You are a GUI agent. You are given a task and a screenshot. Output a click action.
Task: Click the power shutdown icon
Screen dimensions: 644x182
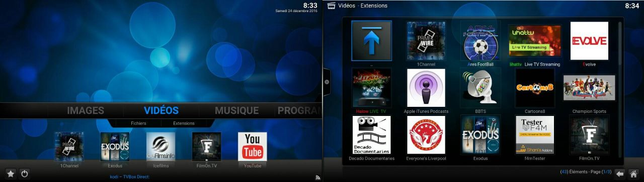point(24,173)
